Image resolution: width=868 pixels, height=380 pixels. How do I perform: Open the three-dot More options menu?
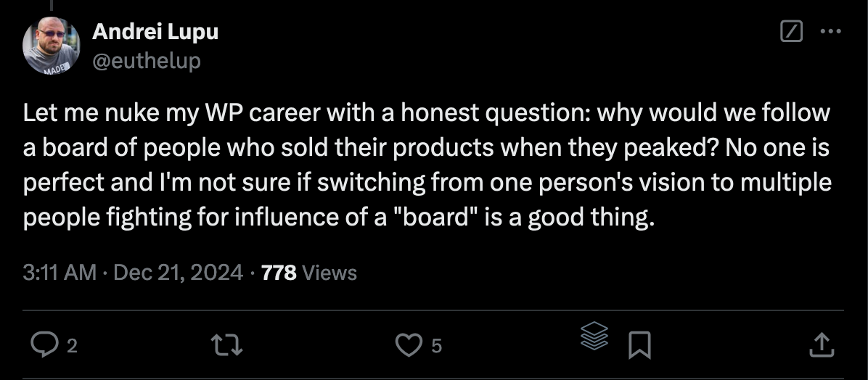(829, 32)
